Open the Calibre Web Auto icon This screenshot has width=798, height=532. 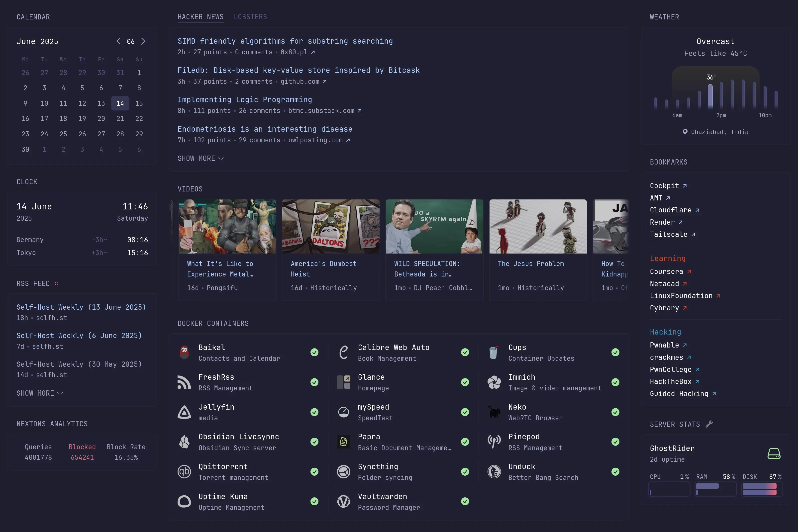click(x=344, y=353)
